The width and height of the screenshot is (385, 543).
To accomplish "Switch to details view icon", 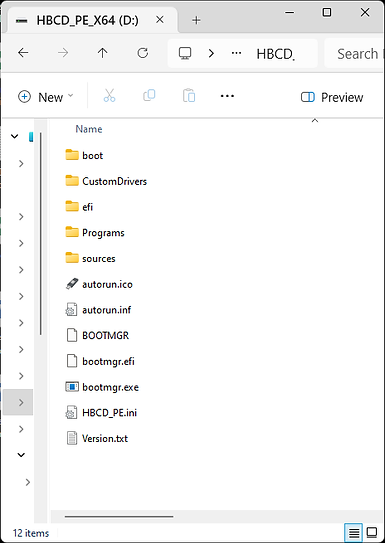I will coord(353,532).
